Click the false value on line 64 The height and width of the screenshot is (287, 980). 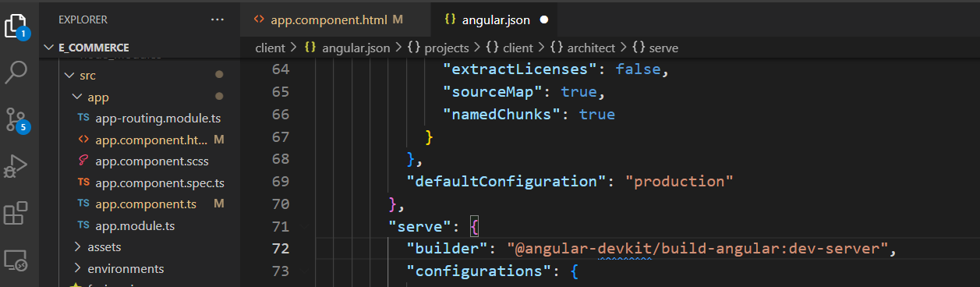638,69
